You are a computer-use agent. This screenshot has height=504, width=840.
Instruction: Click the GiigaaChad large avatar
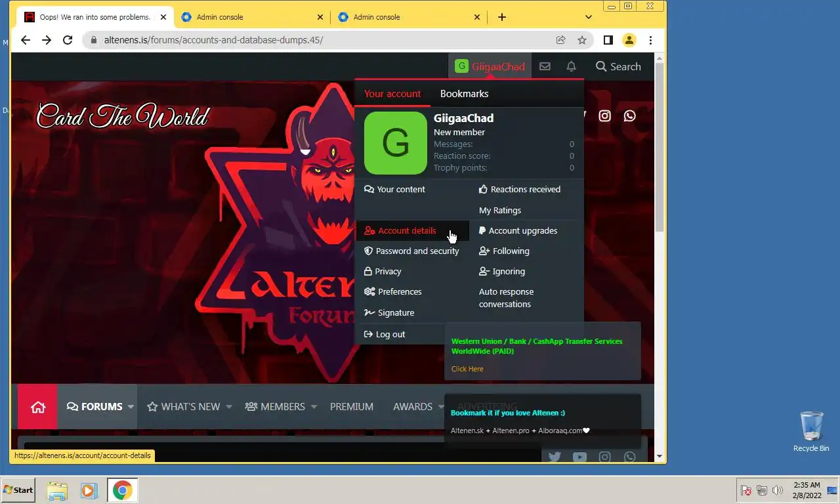pos(396,143)
